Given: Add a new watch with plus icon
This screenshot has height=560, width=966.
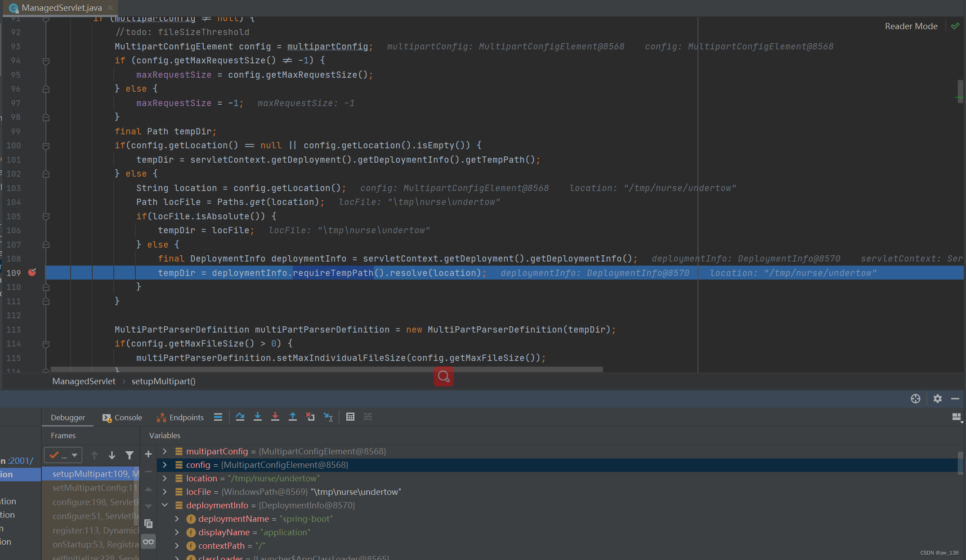Looking at the screenshot, I should point(148,454).
